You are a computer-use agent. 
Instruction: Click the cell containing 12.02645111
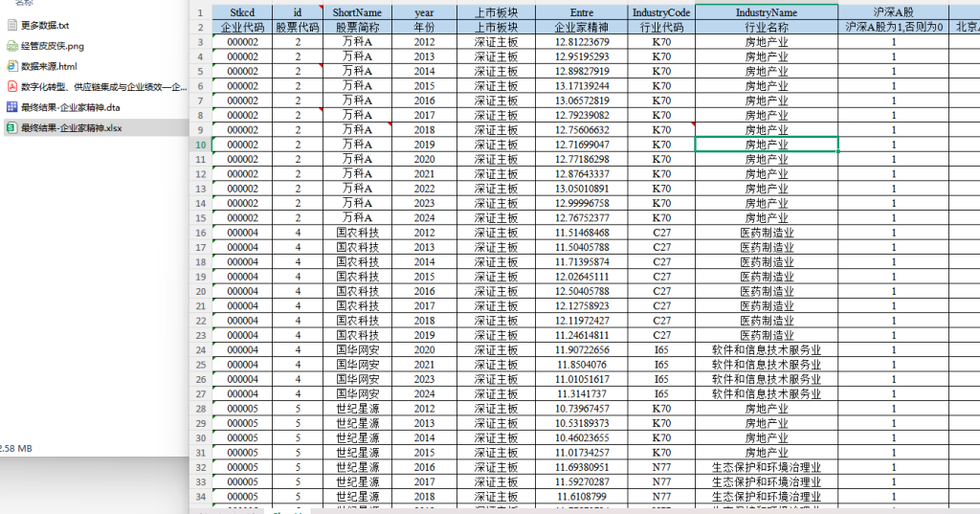coord(582,277)
